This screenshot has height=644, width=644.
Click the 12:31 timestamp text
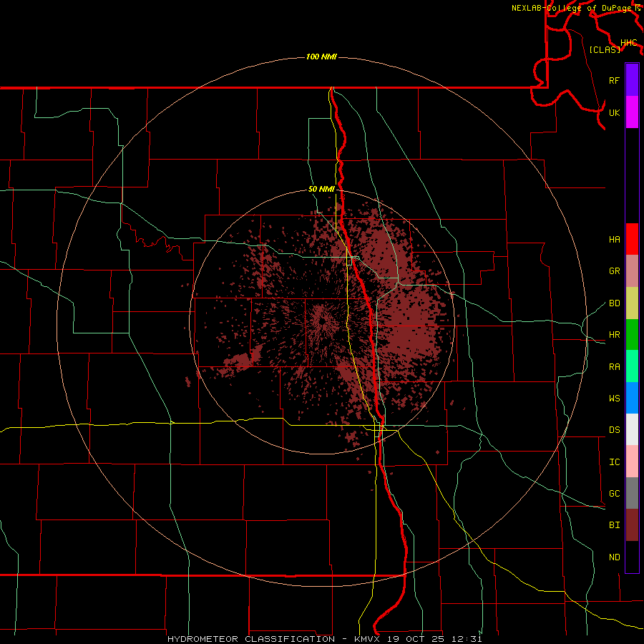467,639
